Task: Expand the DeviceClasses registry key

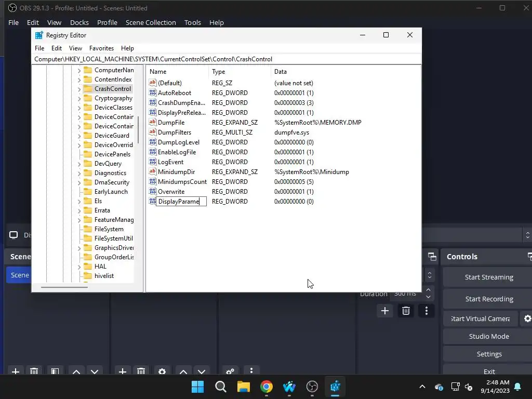Action: (x=79, y=108)
